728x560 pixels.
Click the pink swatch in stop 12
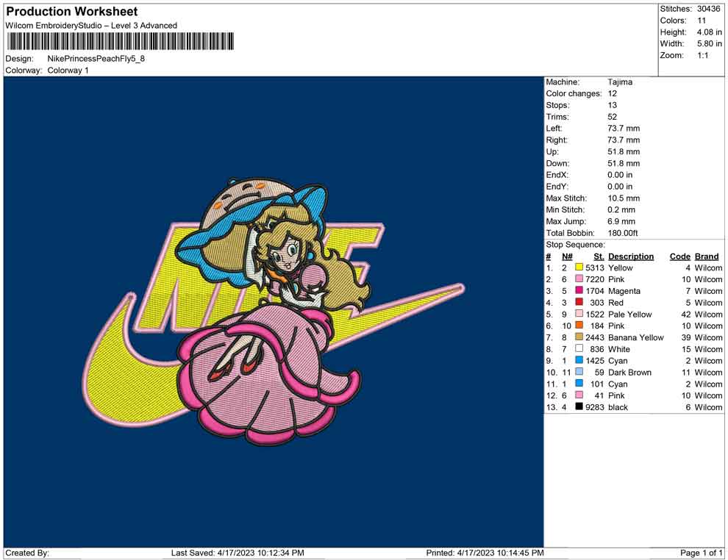point(579,395)
